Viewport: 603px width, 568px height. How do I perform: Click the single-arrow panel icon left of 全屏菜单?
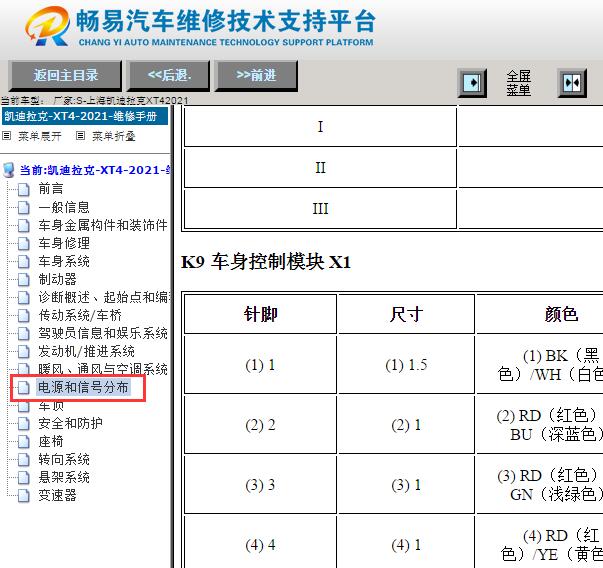[x=472, y=83]
